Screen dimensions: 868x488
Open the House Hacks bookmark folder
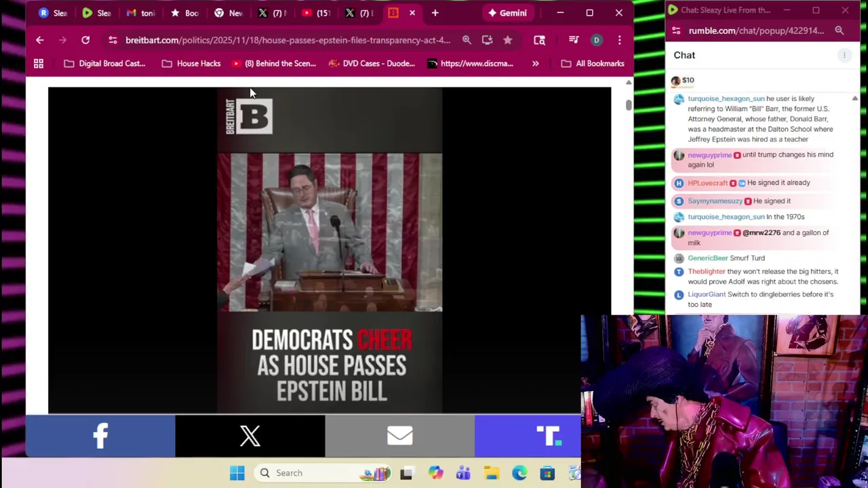click(191, 64)
